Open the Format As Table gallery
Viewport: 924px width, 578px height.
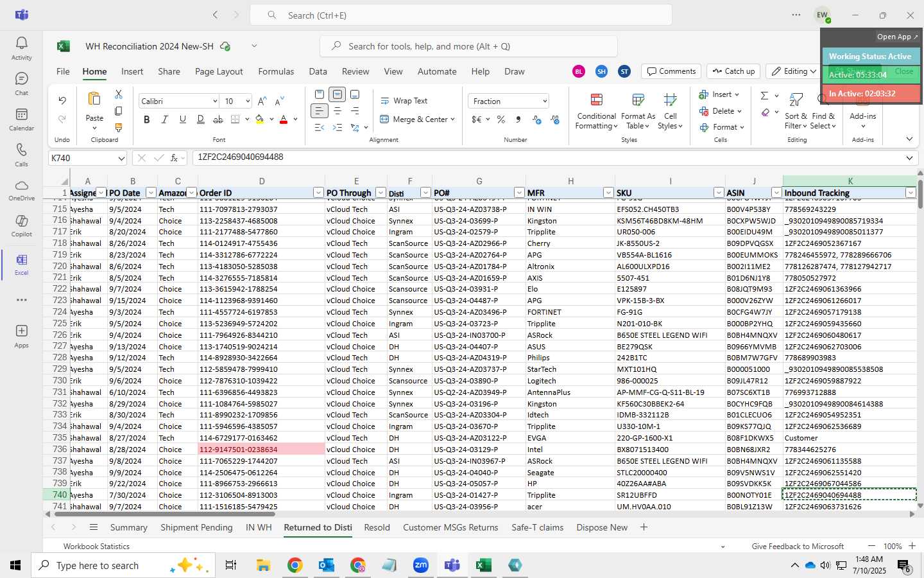click(x=638, y=111)
